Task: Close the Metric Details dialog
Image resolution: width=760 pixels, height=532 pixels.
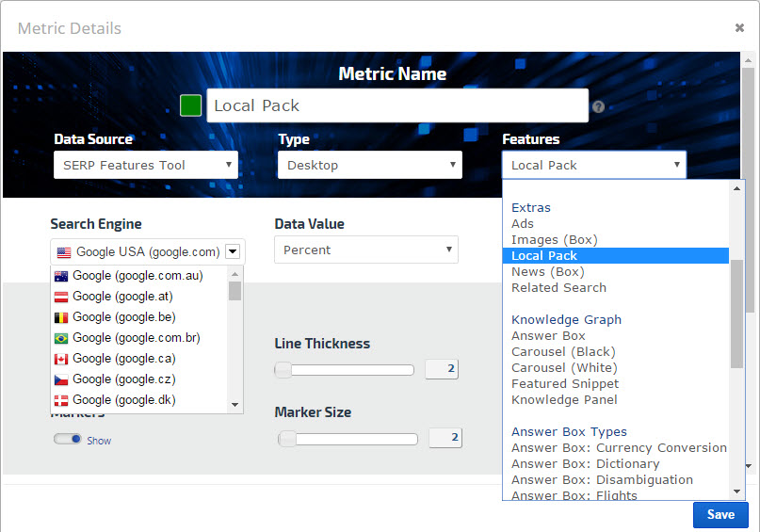Action: pyautogui.click(x=739, y=28)
